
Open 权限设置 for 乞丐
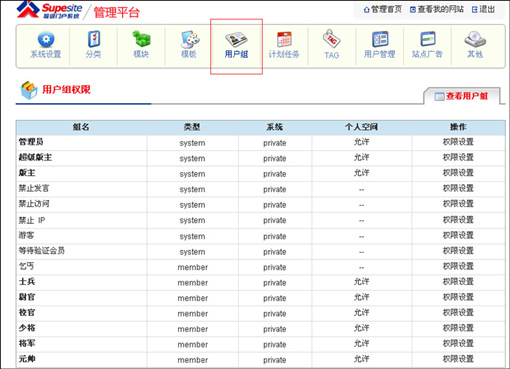[458, 266]
